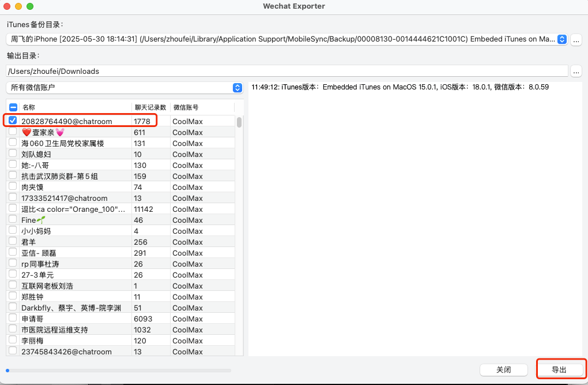Check the Fine row checkbox

pos(13,219)
